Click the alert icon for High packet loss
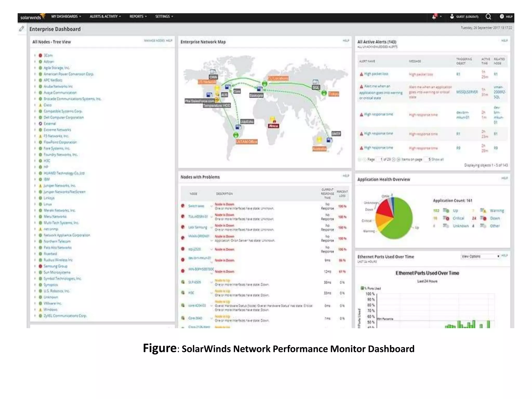The image size is (532, 399). pyautogui.click(x=361, y=74)
